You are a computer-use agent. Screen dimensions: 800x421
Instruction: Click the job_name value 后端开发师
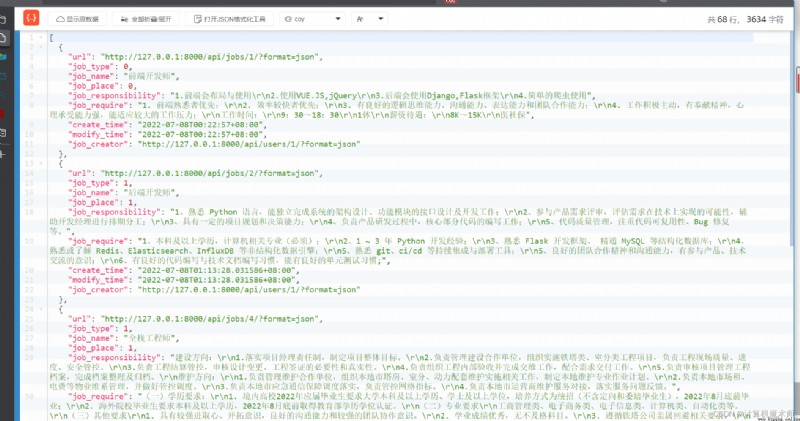click(x=151, y=192)
